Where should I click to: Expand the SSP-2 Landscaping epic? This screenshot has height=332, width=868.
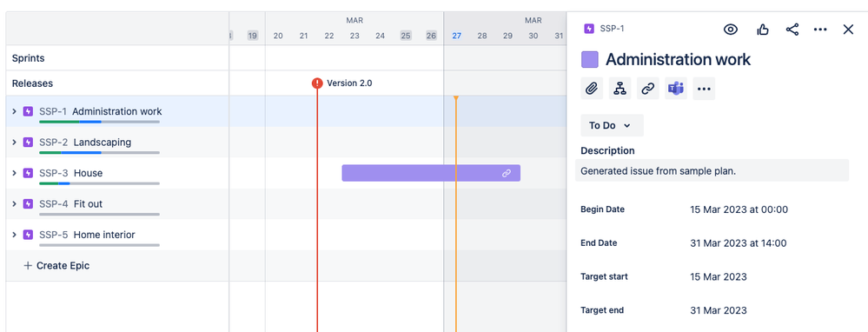pos(15,143)
